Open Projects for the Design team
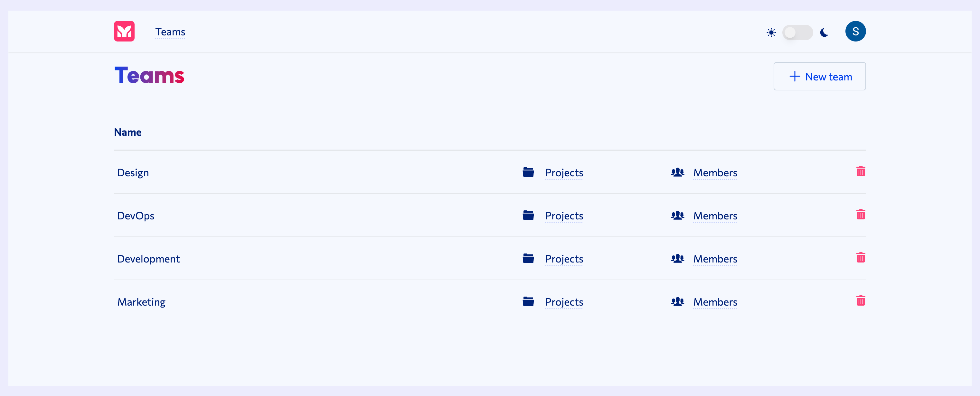 [x=564, y=173]
